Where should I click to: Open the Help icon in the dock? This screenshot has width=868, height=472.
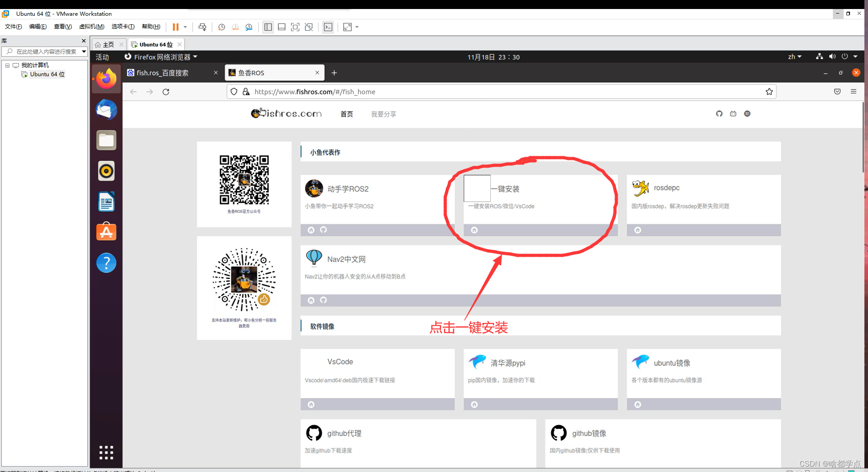106,263
